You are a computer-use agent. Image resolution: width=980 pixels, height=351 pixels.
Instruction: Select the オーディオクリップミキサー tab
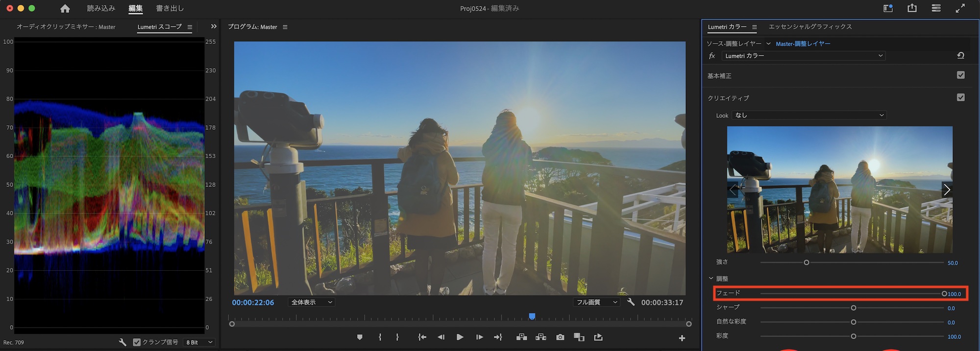pos(66,27)
